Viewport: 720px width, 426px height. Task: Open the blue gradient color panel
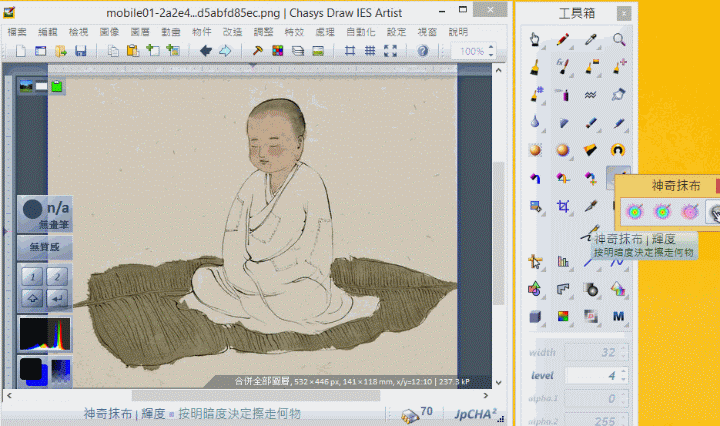[61, 371]
